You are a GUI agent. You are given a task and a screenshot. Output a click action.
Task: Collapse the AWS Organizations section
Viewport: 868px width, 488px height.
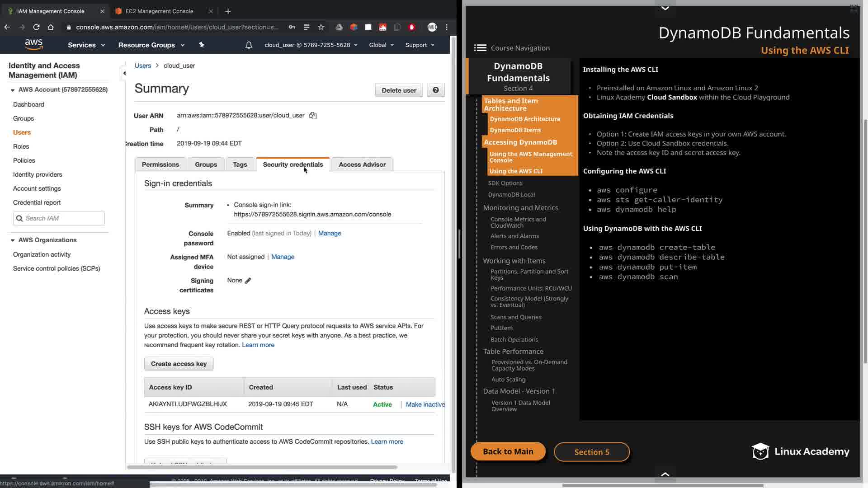tap(13, 240)
